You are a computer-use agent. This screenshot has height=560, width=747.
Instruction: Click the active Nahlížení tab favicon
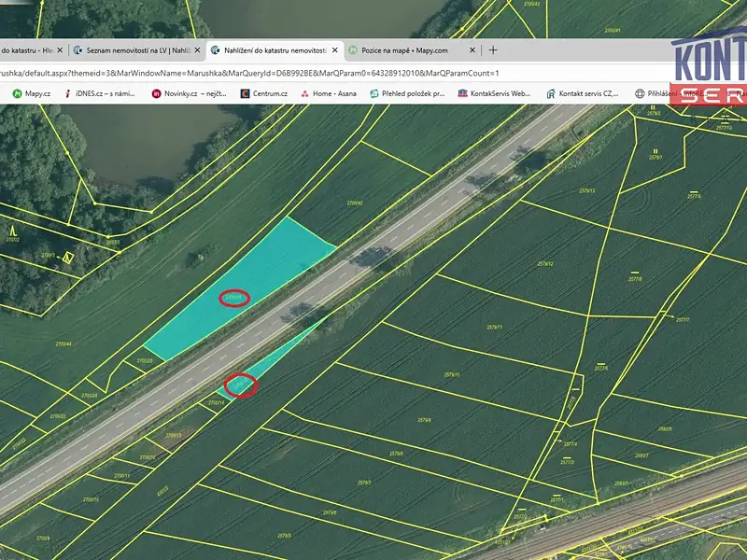[x=216, y=50]
